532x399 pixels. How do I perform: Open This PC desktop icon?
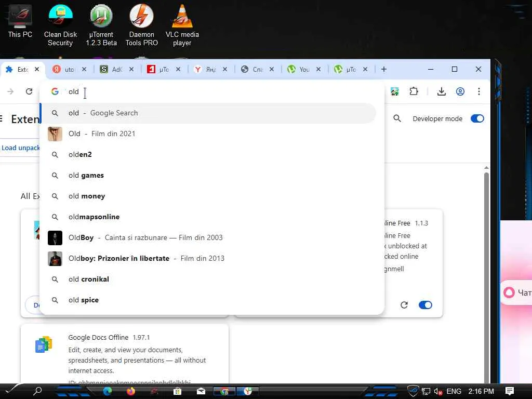[20, 22]
